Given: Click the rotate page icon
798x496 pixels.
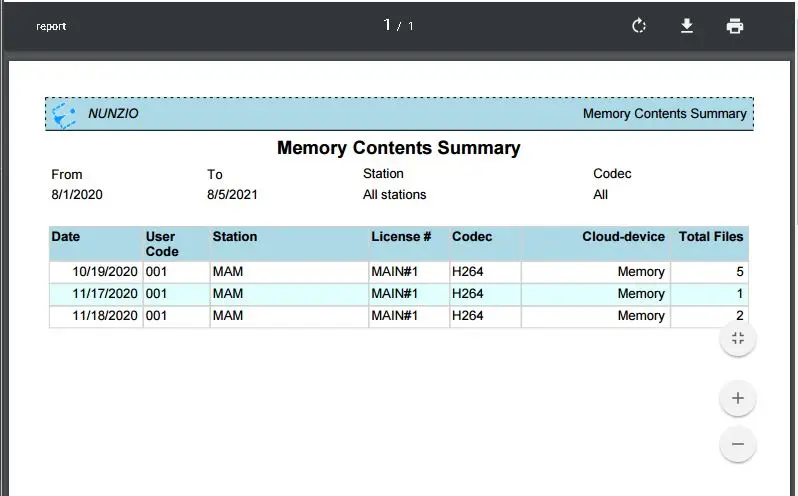Looking at the screenshot, I should coord(639,26).
